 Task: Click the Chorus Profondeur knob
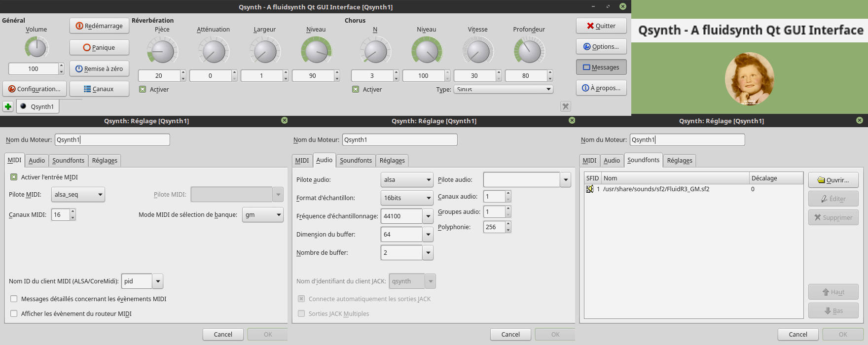[529, 51]
